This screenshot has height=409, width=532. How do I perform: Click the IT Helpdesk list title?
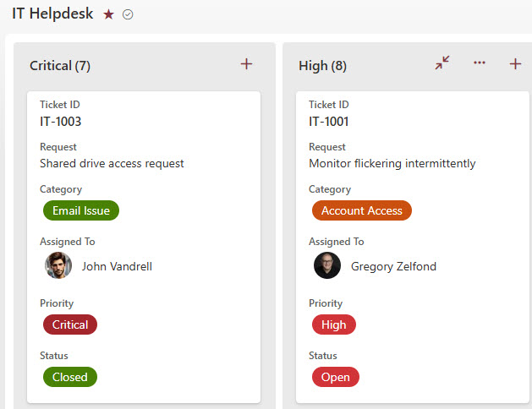(x=52, y=14)
